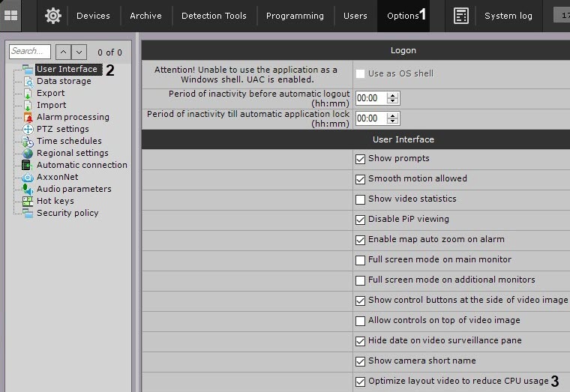Viewport: 570px width, 392px height.
Task: Toggle Full screen mode on main monitor
Action: coord(361,260)
